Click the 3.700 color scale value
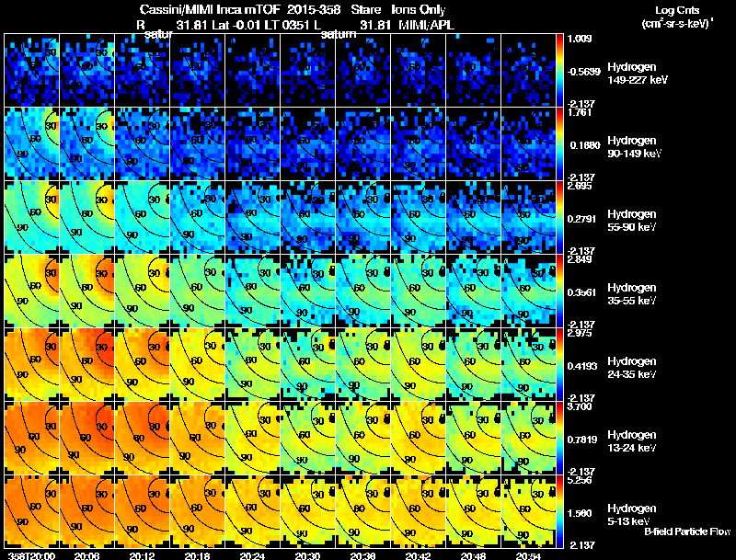736x560 pixels. click(580, 406)
